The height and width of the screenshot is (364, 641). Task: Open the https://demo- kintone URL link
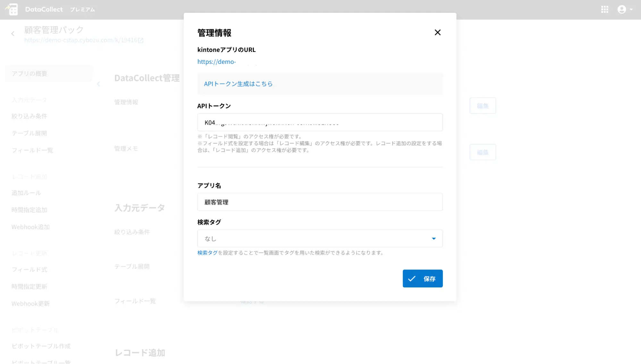(216, 62)
